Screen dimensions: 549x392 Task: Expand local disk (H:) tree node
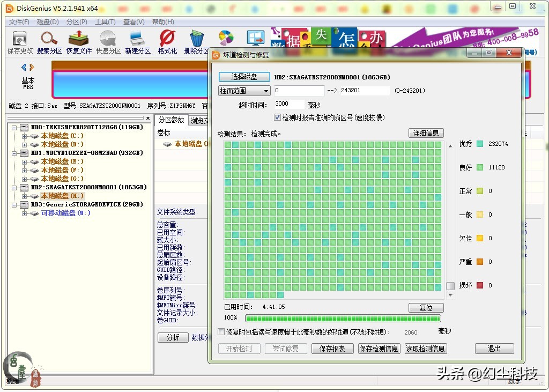(x=24, y=196)
